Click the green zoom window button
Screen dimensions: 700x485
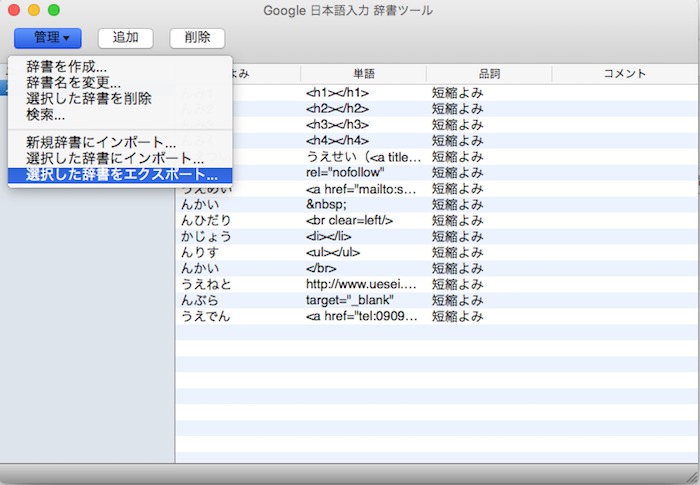[x=54, y=10]
